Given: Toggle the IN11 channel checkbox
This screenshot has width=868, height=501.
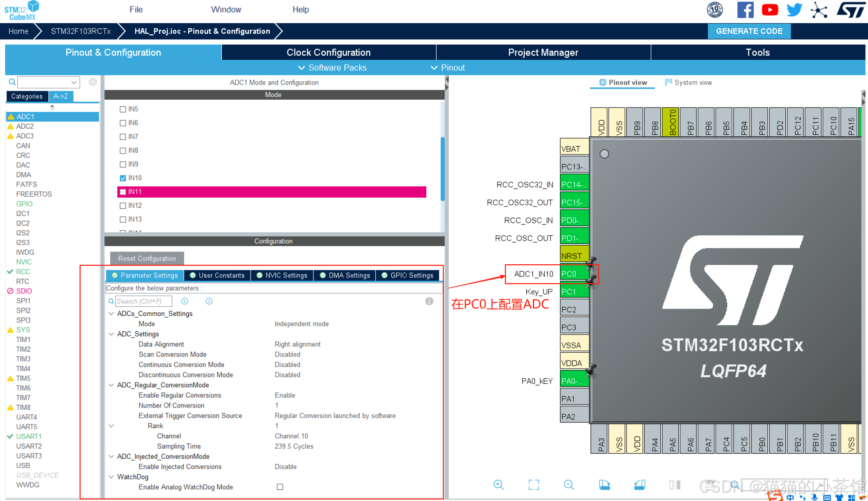Looking at the screenshot, I should point(123,192).
